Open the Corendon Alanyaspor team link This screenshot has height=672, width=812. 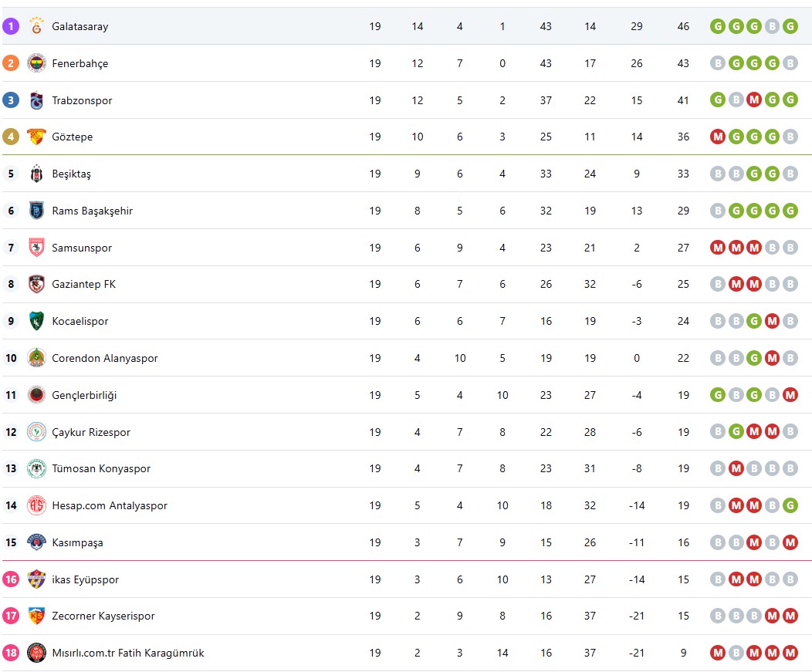click(x=104, y=358)
